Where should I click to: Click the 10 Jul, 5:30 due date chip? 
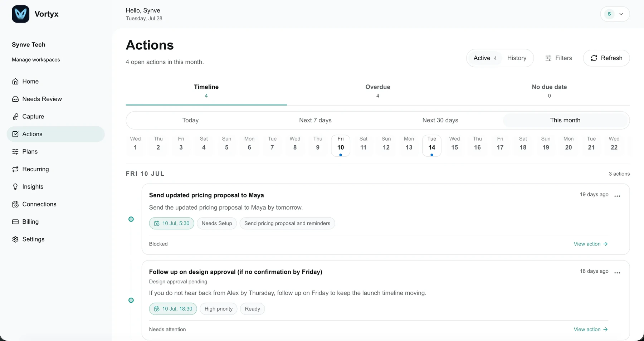[x=172, y=223]
